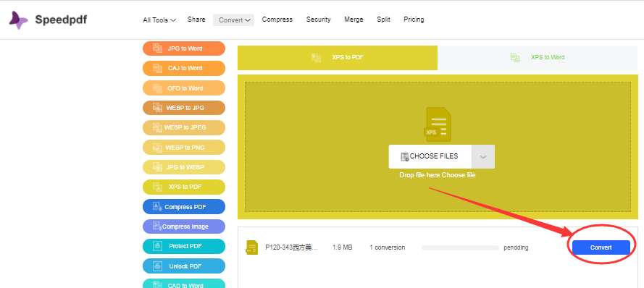
Task: Open the Share menu item
Action: pos(196,20)
